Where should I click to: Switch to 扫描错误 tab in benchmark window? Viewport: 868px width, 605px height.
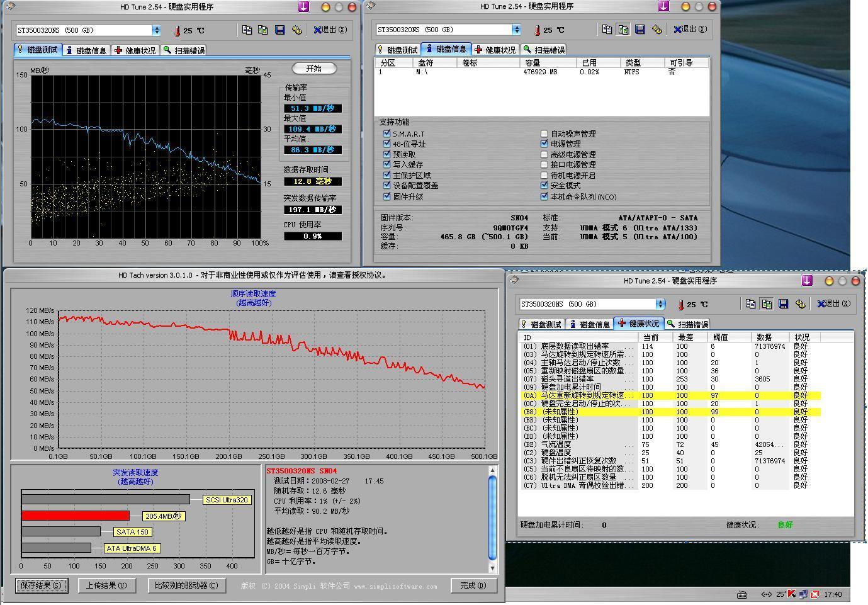184,50
